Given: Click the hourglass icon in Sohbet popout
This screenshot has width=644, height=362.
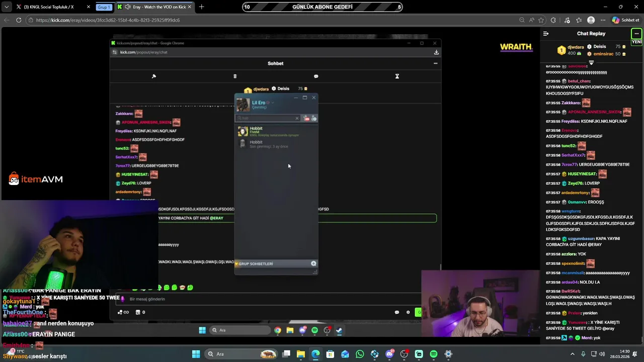Looking at the screenshot, I should tap(397, 76).
